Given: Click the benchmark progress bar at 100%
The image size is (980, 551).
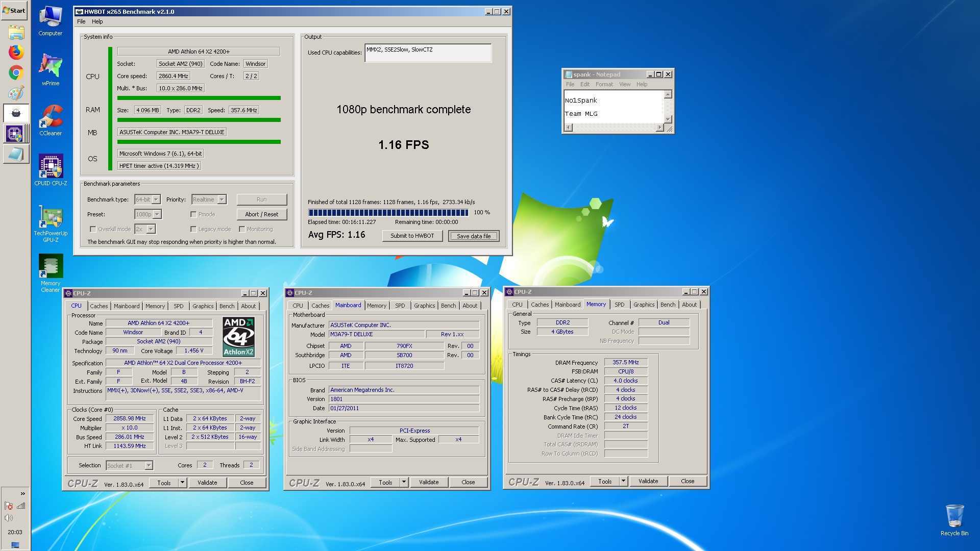Looking at the screenshot, I should pos(388,212).
